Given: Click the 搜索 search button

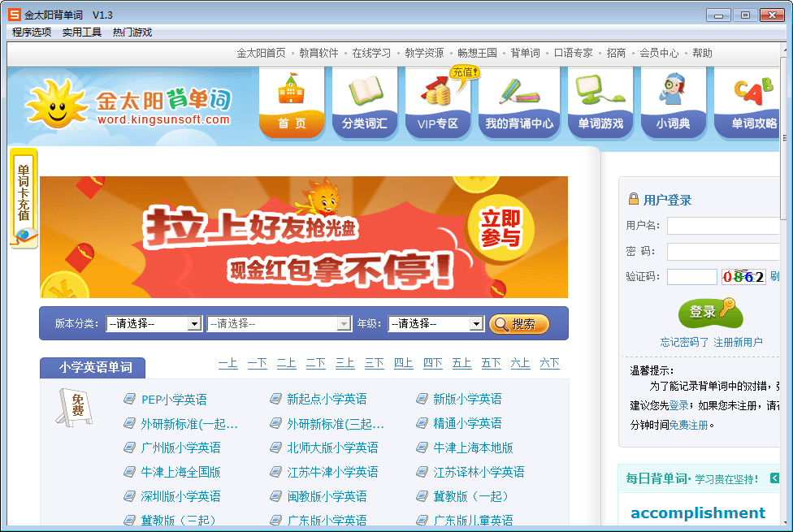Looking at the screenshot, I should tap(519, 323).
